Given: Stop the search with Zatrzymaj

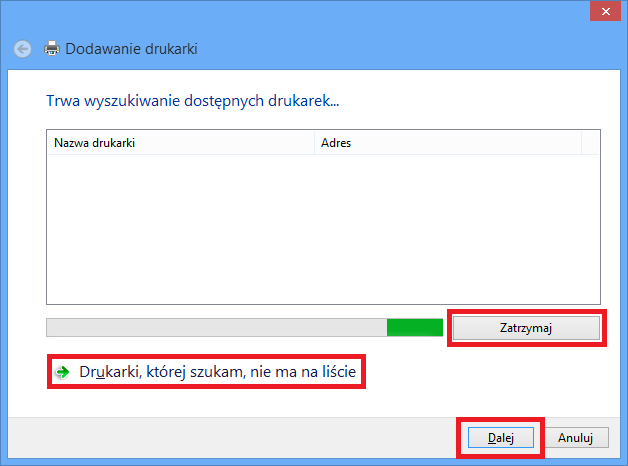Looking at the screenshot, I should (x=526, y=328).
